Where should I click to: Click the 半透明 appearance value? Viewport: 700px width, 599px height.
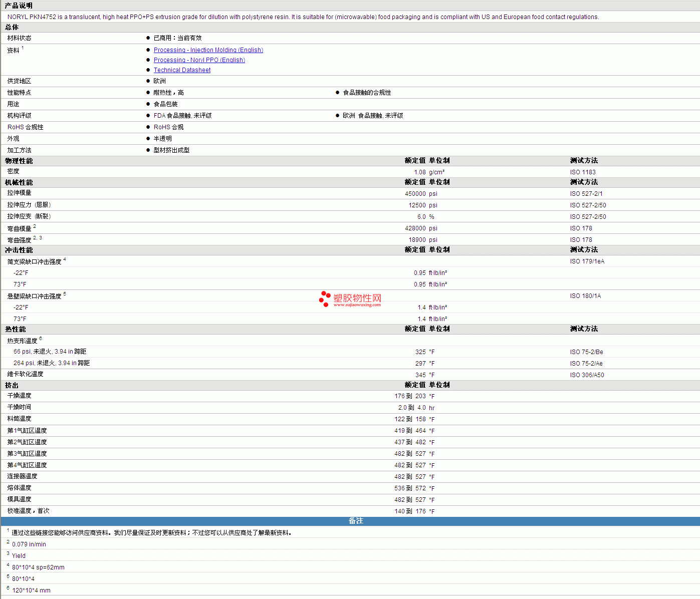click(x=162, y=139)
